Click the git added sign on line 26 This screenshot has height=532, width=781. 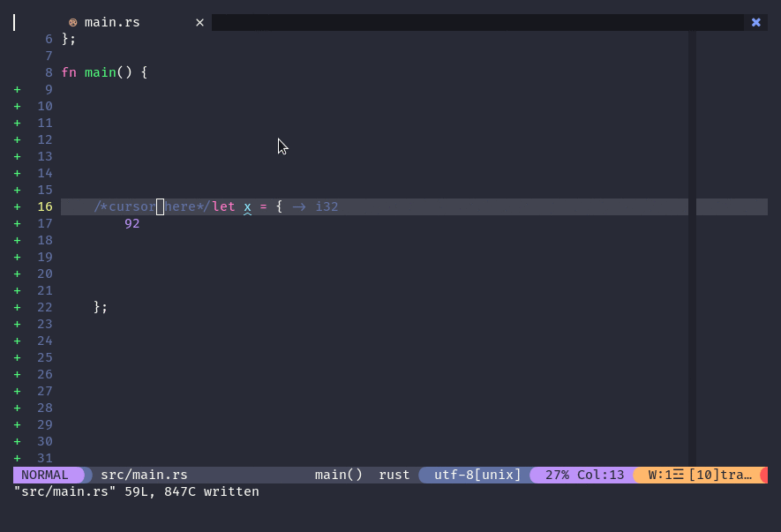pos(18,375)
